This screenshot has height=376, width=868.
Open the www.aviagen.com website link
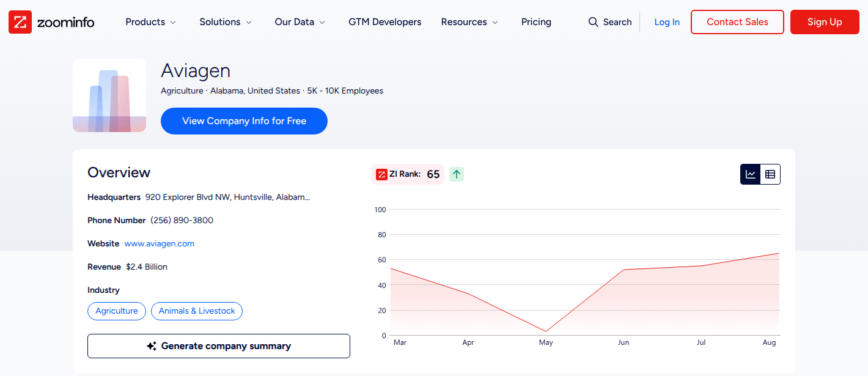tap(160, 243)
